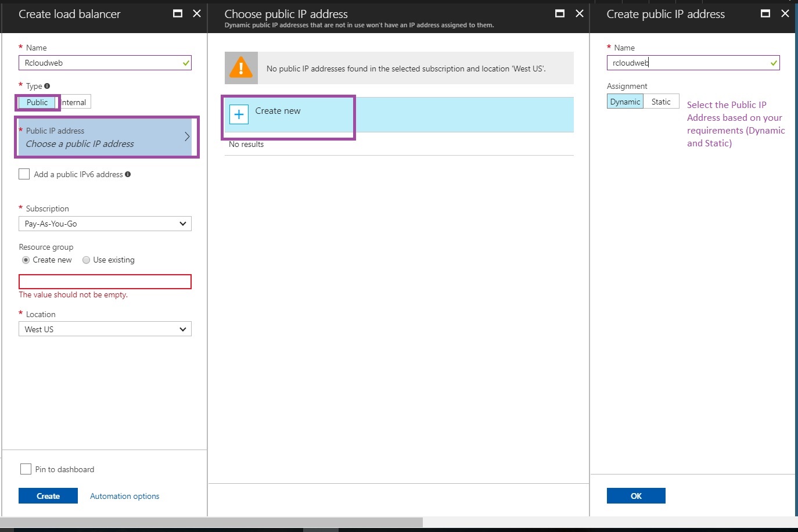Maximize the Create load balancer blade
Image resolution: width=798 pixels, height=532 pixels.
pos(178,13)
